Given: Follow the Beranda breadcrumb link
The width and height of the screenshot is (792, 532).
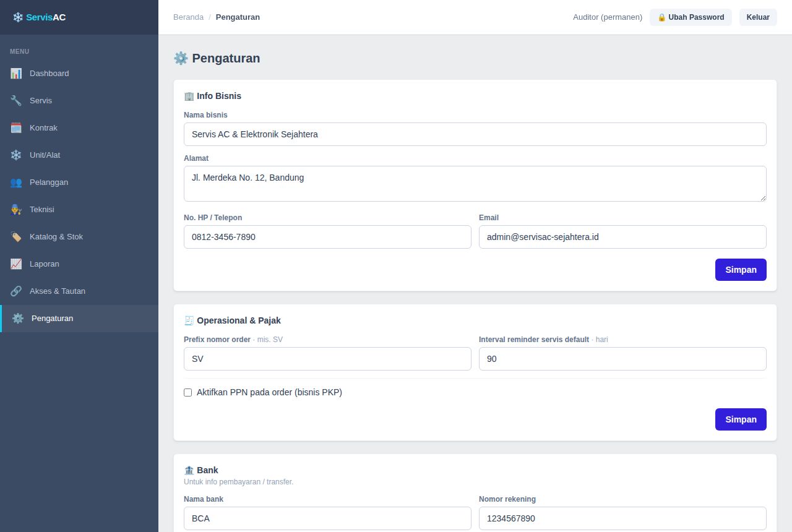Looking at the screenshot, I should point(188,17).
